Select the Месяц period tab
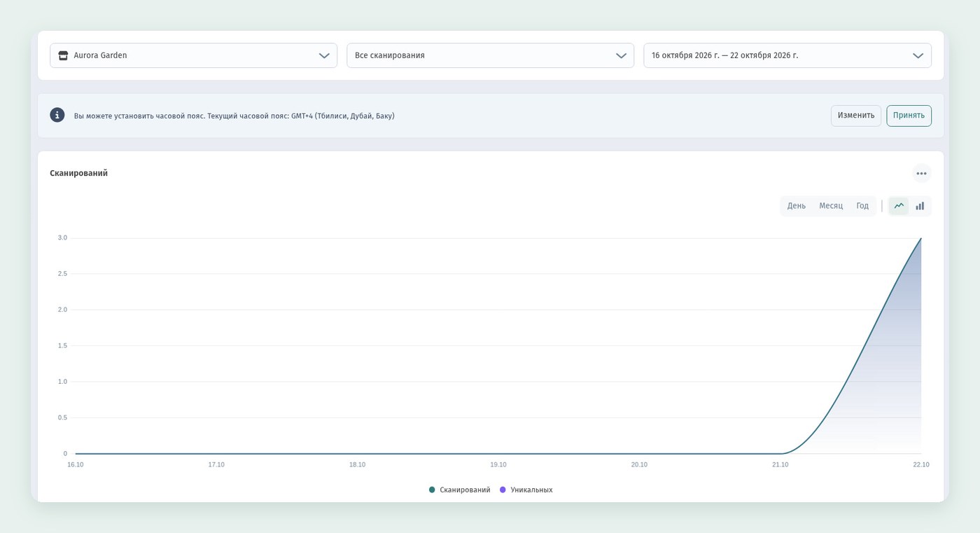 coord(831,206)
